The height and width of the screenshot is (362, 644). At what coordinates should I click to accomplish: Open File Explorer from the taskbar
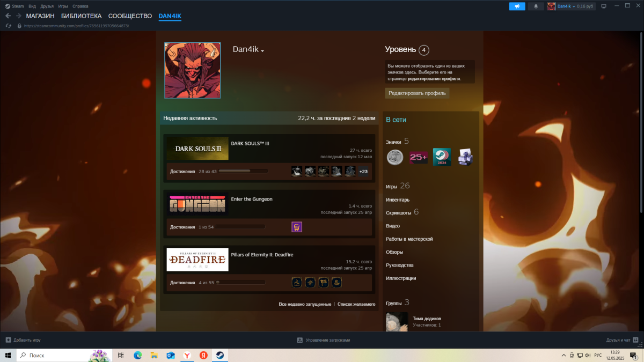[154, 355]
